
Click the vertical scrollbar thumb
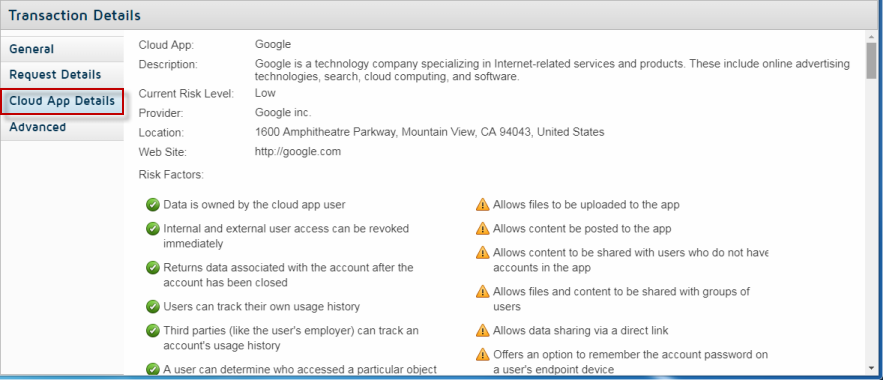[871, 61]
